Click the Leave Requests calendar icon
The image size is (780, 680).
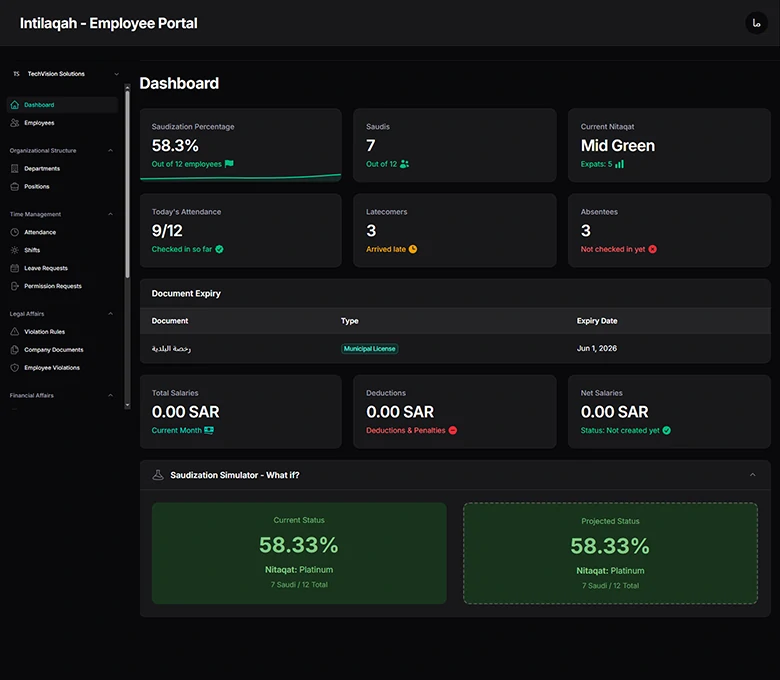click(x=14, y=268)
